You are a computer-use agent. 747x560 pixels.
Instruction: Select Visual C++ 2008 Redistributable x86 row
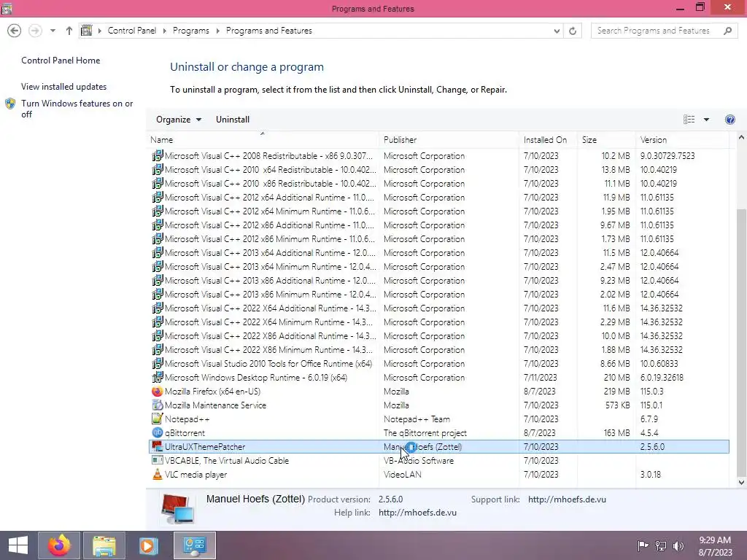(438, 156)
